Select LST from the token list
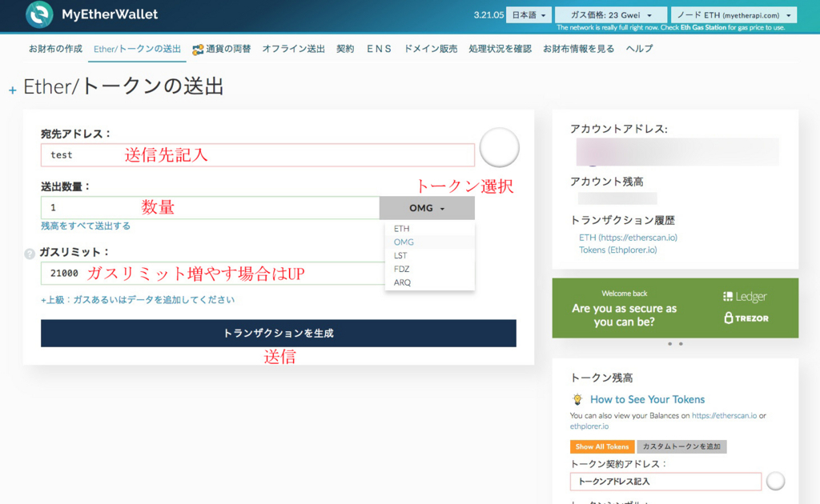820x504 pixels. click(430, 256)
